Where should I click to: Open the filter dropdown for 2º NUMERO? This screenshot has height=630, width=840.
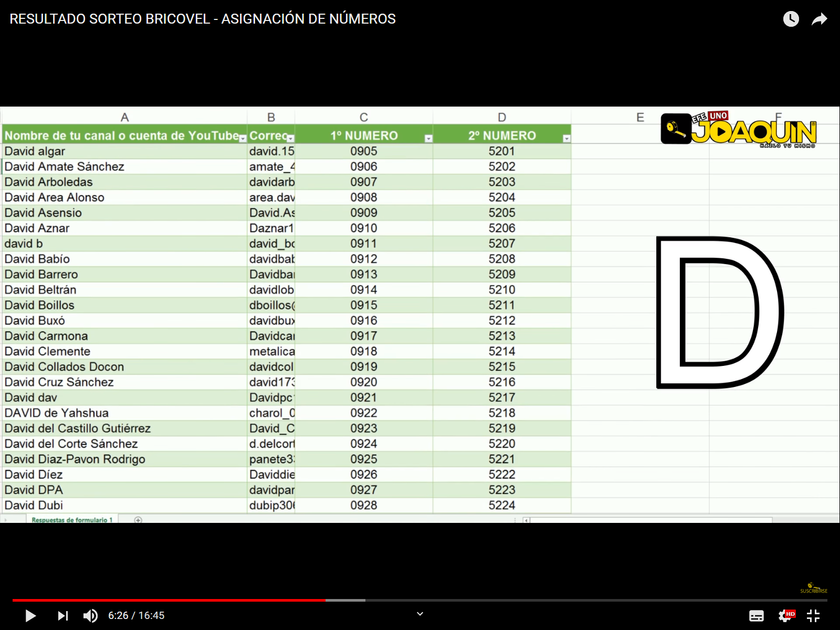[x=566, y=139]
